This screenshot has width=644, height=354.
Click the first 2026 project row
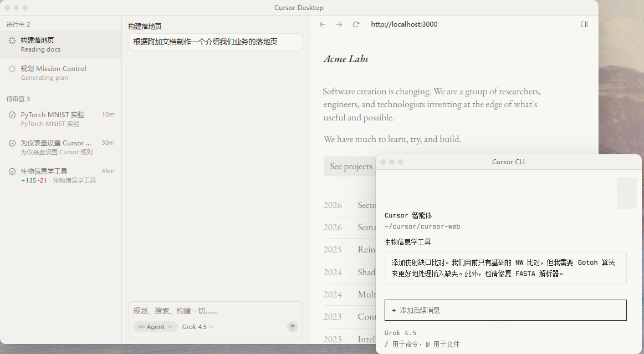pyautogui.click(x=350, y=205)
